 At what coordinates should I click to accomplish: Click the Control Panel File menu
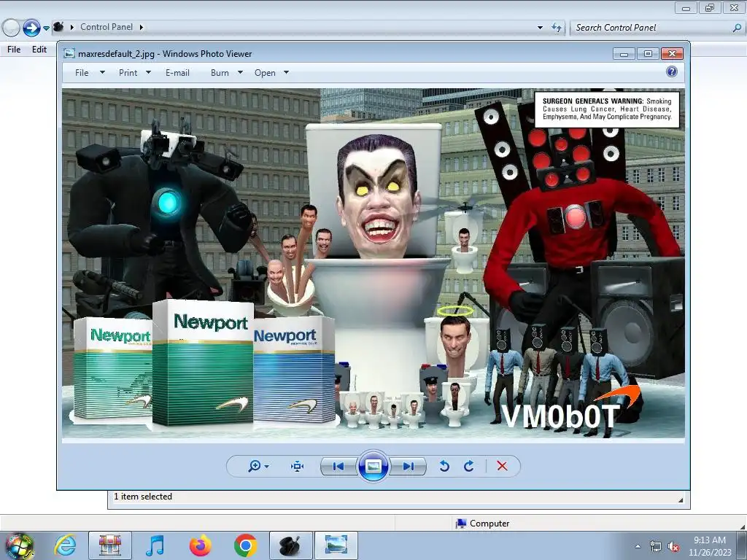(x=14, y=50)
